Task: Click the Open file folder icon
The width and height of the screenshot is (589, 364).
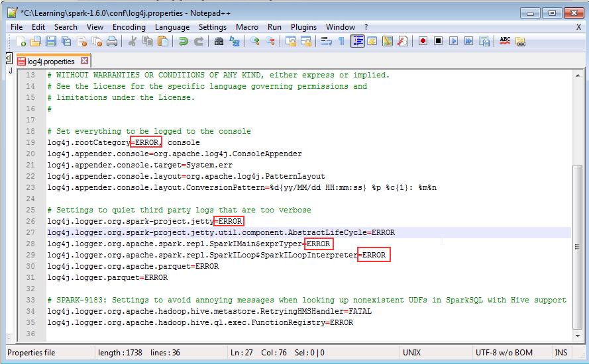Action: coord(36,41)
